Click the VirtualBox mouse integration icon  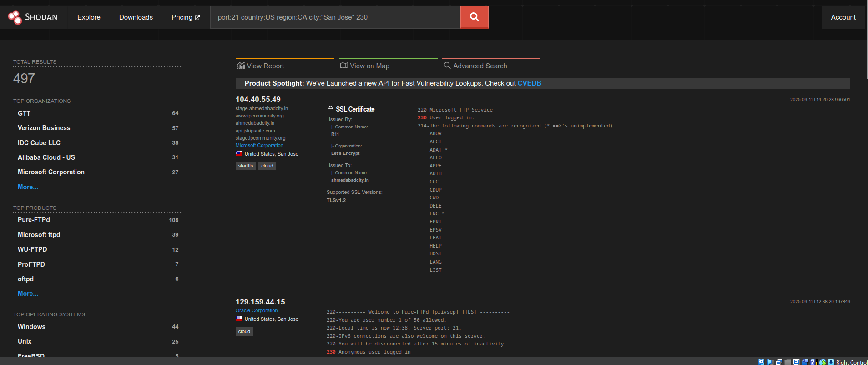pyautogui.click(x=823, y=362)
